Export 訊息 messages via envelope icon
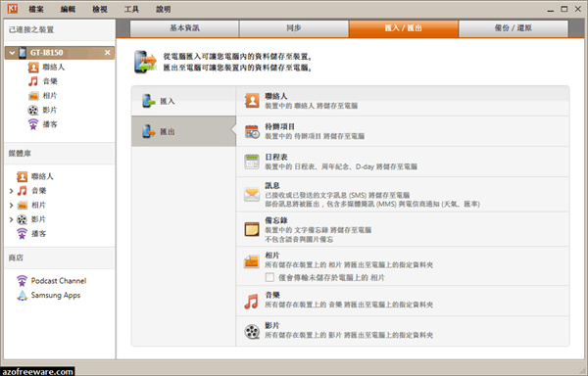The width and height of the screenshot is (588, 376). (x=252, y=195)
